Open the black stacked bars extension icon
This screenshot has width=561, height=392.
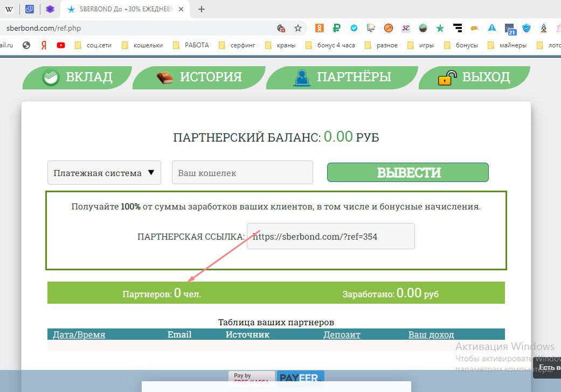[x=458, y=28]
